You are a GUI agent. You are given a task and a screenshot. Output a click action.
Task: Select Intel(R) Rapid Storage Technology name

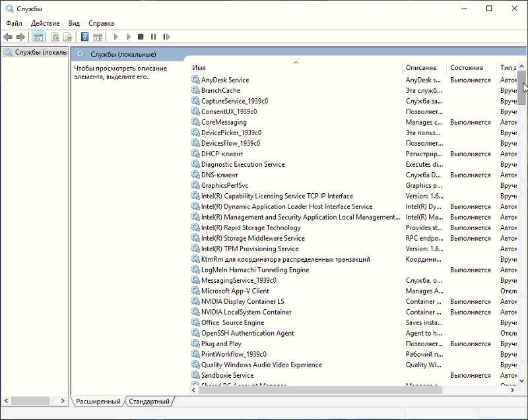click(251, 227)
